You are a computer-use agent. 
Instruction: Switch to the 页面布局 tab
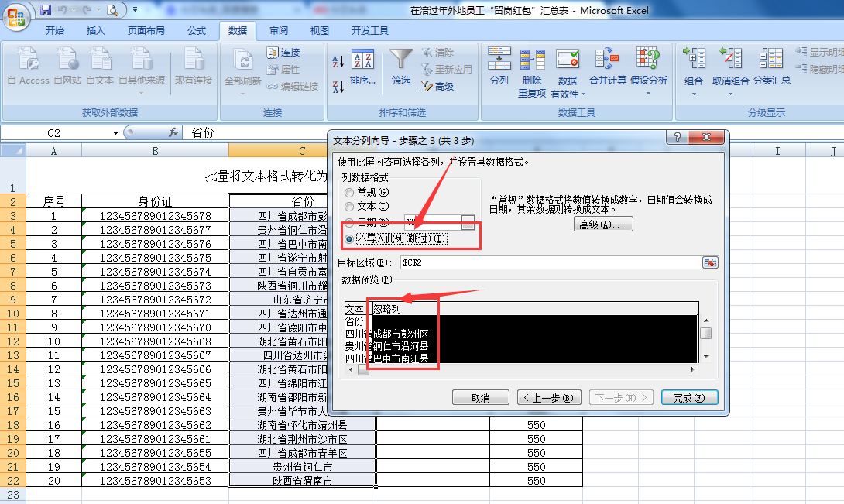tap(146, 31)
